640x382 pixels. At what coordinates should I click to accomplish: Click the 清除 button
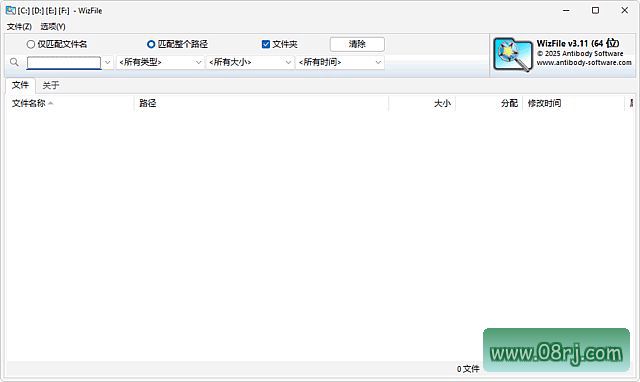tap(357, 44)
